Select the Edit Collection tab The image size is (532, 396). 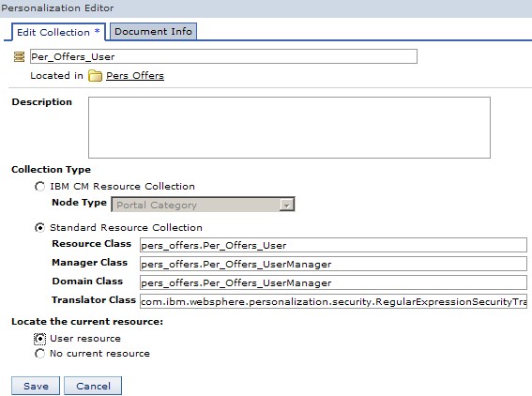(58, 32)
